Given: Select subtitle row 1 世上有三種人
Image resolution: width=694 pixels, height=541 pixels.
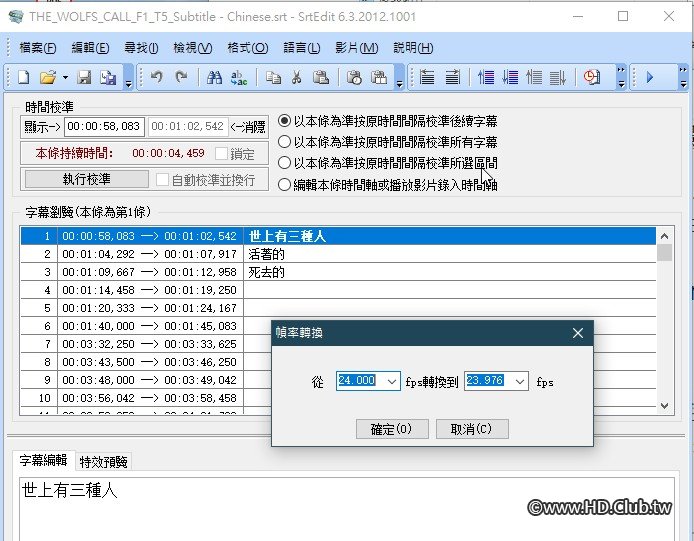Looking at the screenshot, I should point(338,236).
